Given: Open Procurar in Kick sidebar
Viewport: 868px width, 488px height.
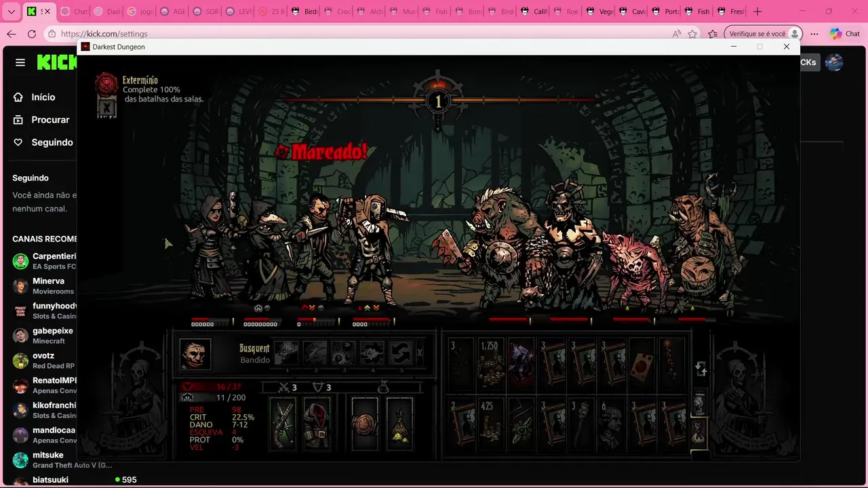Looking at the screenshot, I should pos(50,119).
